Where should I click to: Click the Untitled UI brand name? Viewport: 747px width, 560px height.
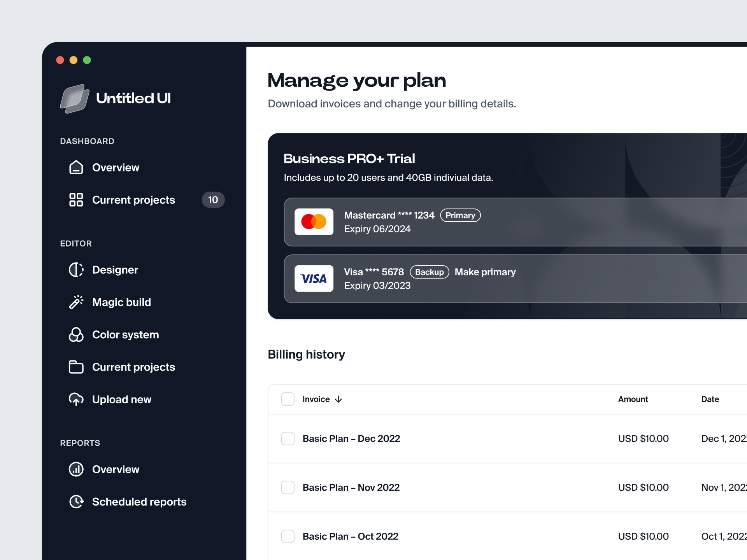point(133,98)
